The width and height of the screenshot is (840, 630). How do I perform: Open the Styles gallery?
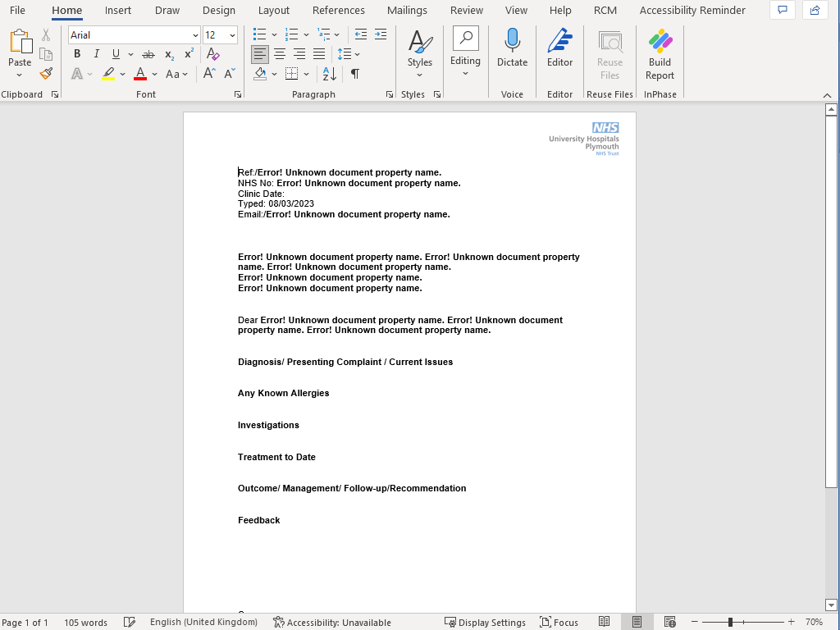[x=420, y=53]
